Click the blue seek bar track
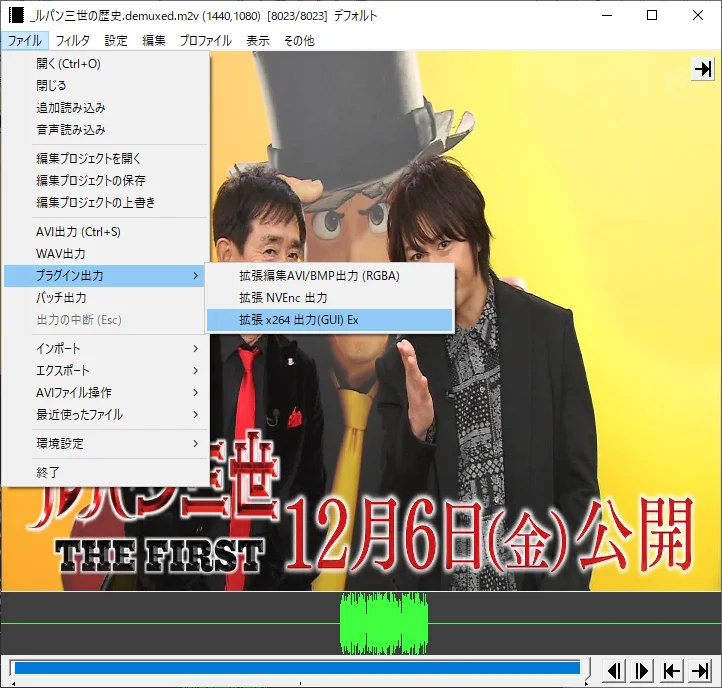722x688 pixels. (297, 668)
